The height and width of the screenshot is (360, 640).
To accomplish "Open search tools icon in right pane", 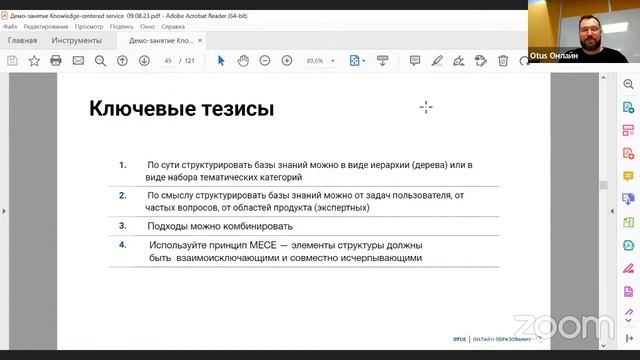I will [629, 84].
